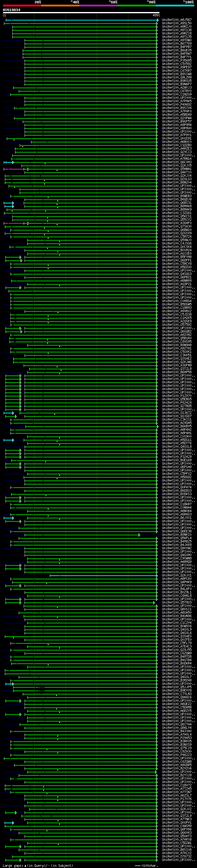This screenshot has height=868, width=197.
Task: Open hit UniRef100_A9TDW0
Action: tap(177, 40)
